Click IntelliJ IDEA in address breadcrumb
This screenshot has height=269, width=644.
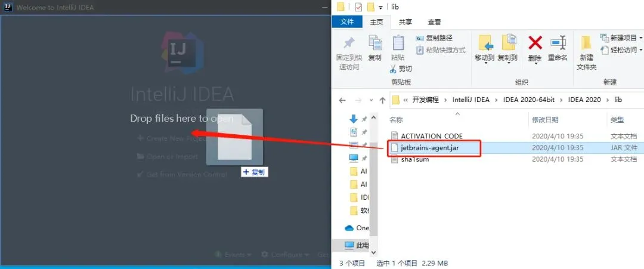point(470,100)
